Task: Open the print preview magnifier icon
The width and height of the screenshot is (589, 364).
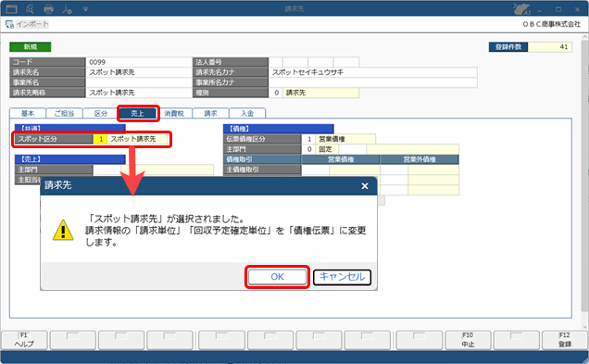Action: 30,8
